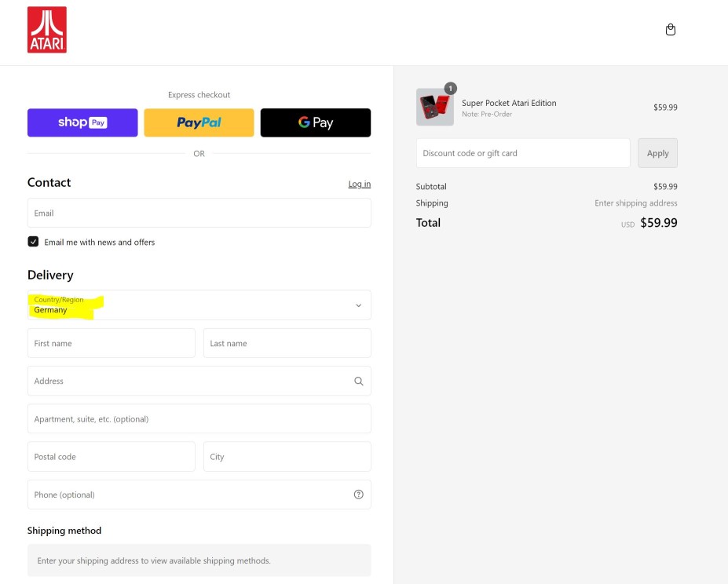Select the Last name field
The image size is (728, 584).
[287, 343]
